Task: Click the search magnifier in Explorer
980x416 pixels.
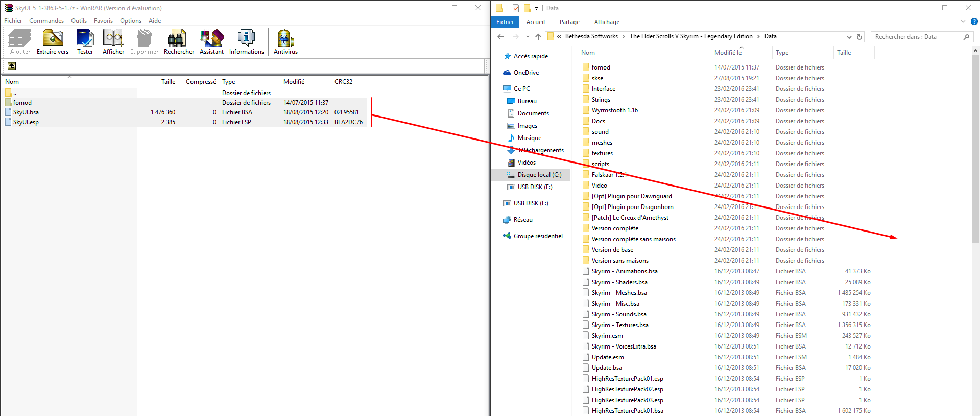Action: [x=966, y=37]
